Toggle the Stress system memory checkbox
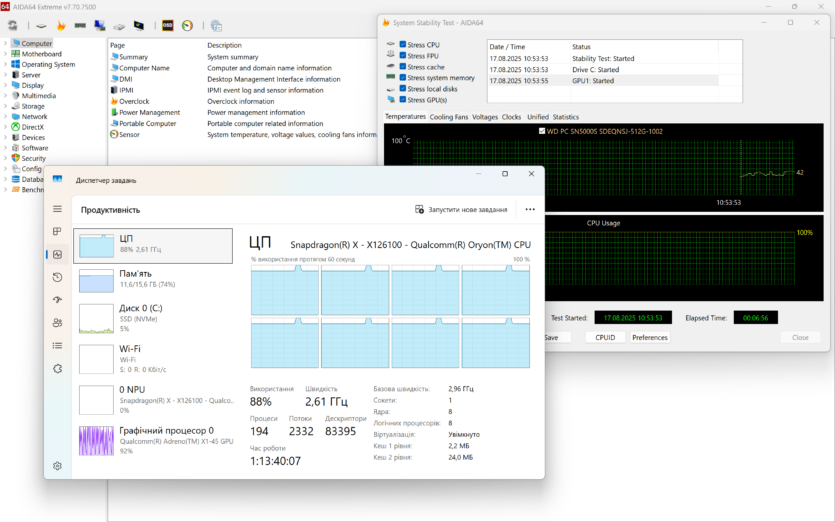The height and width of the screenshot is (522, 835). click(x=403, y=78)
